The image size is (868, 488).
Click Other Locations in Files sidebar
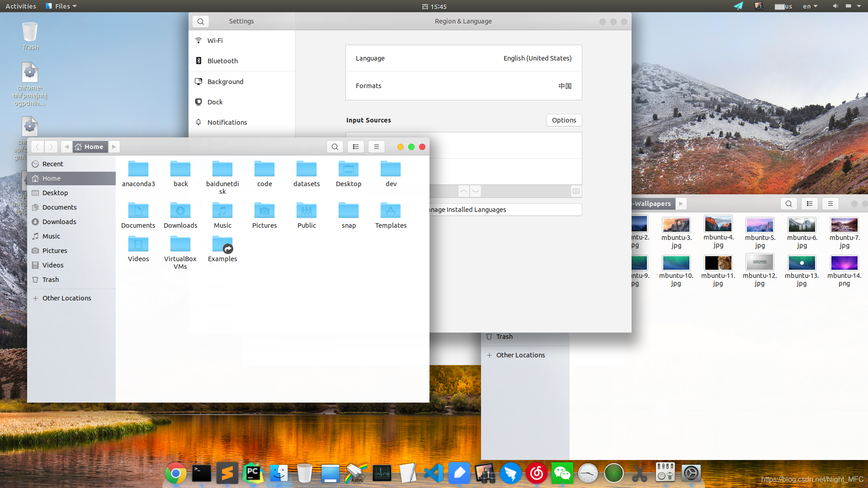click(x=66, y=298)
